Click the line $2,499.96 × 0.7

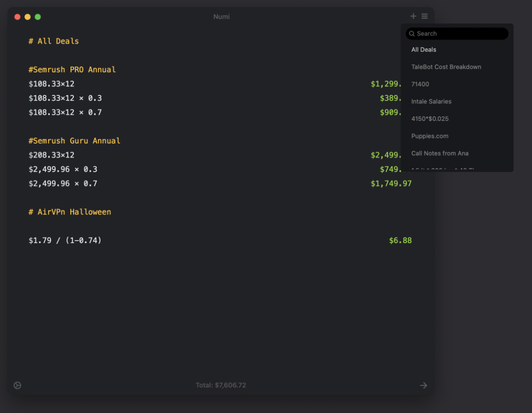pos(63,183)
